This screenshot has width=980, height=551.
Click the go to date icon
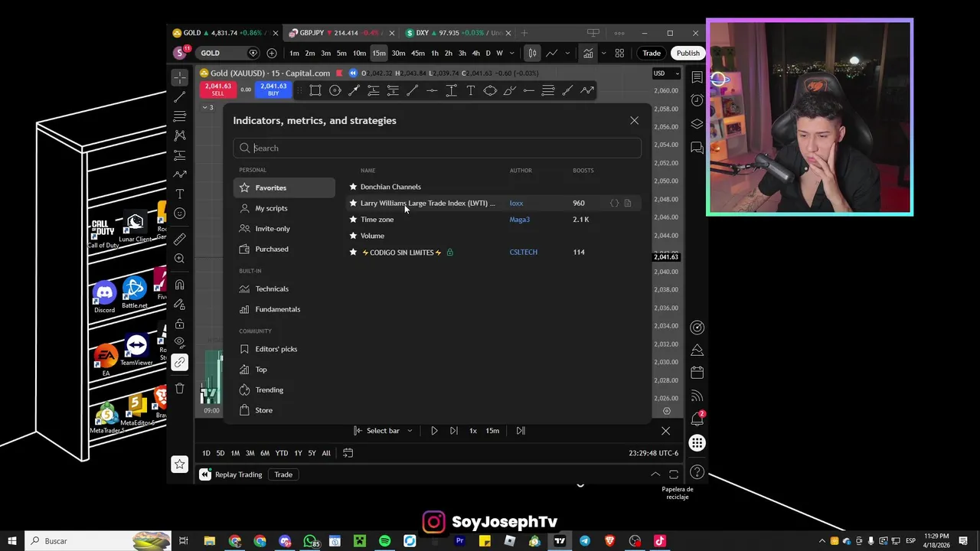[348, 453]
